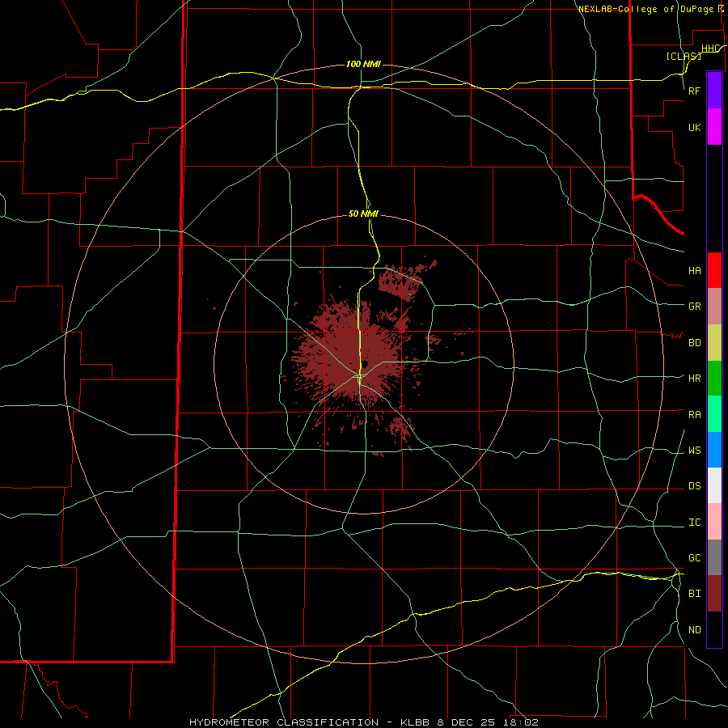Click the IC legend label
This screenshot has width=728, height=728.
(695, 523)
